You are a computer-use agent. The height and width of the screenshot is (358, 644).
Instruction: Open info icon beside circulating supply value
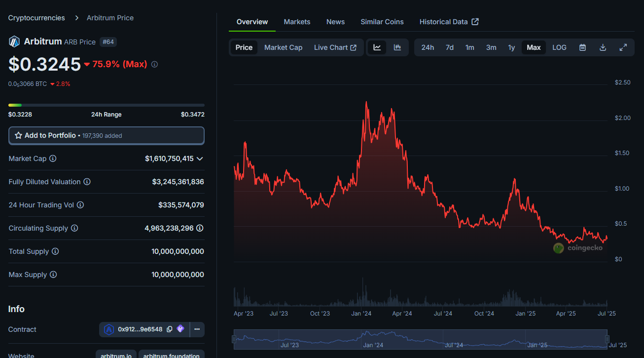pos(200,228)
